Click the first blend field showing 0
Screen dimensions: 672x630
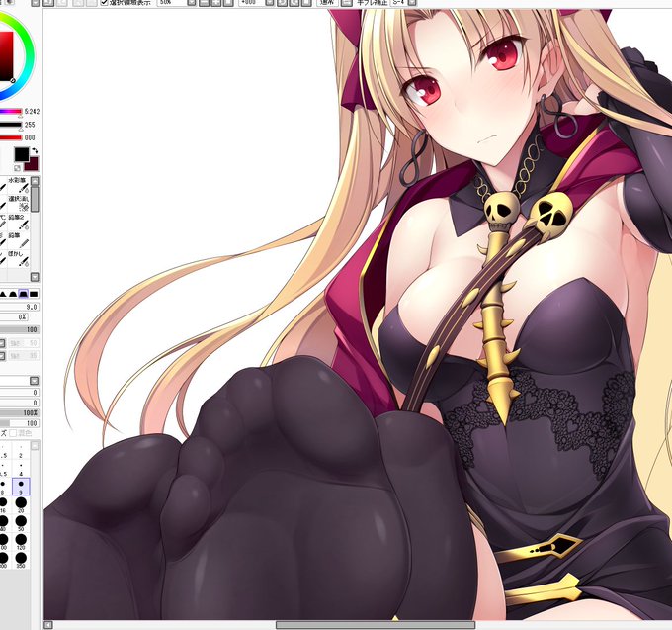pos(20,393)
